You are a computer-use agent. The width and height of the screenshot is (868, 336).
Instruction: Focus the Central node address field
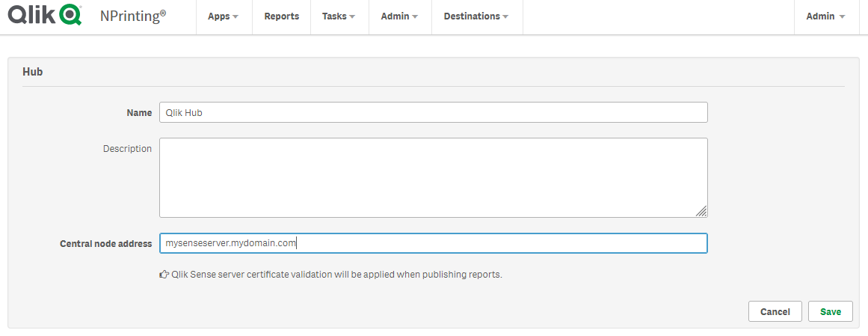(433, 243)
